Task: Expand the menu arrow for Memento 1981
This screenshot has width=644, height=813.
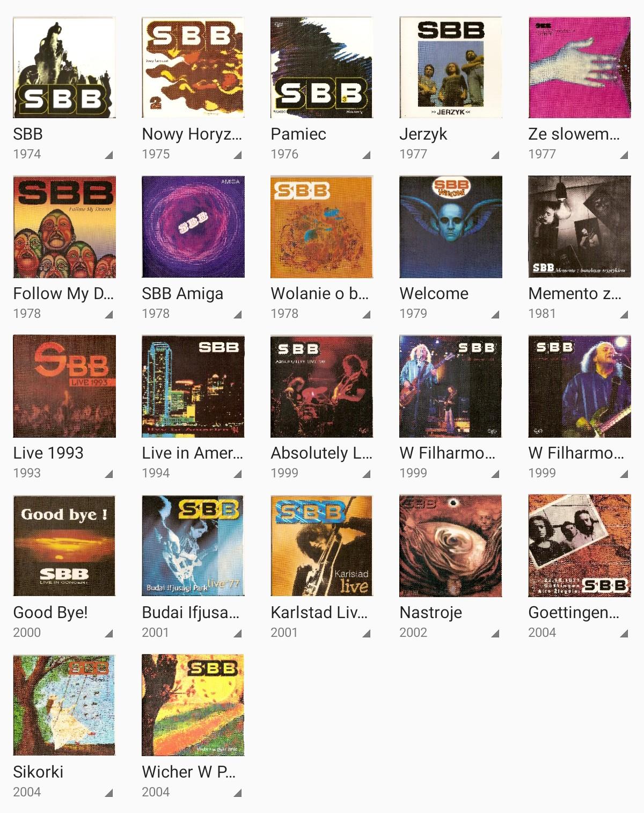Action: pyautogui.click(x=624, y=315)
